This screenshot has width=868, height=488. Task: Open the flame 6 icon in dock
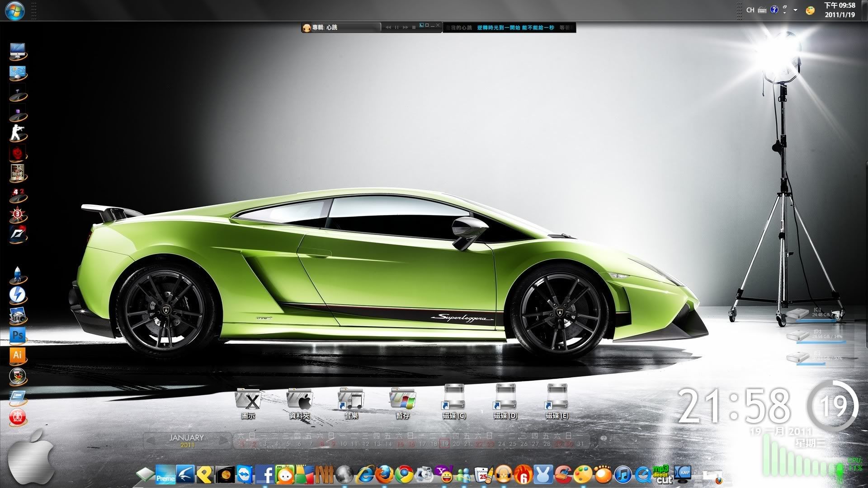[524, 475]
